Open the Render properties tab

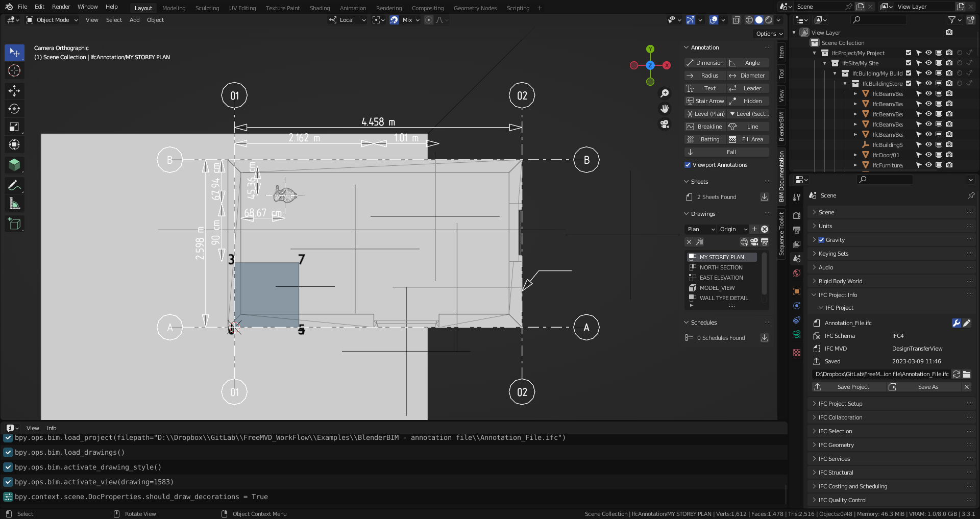click(797, 215)
